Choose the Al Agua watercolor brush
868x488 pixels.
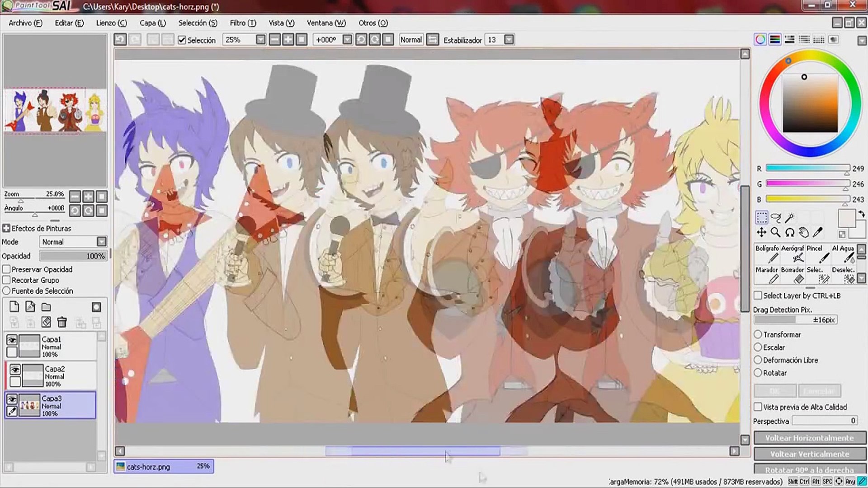(x=843, y=254)
